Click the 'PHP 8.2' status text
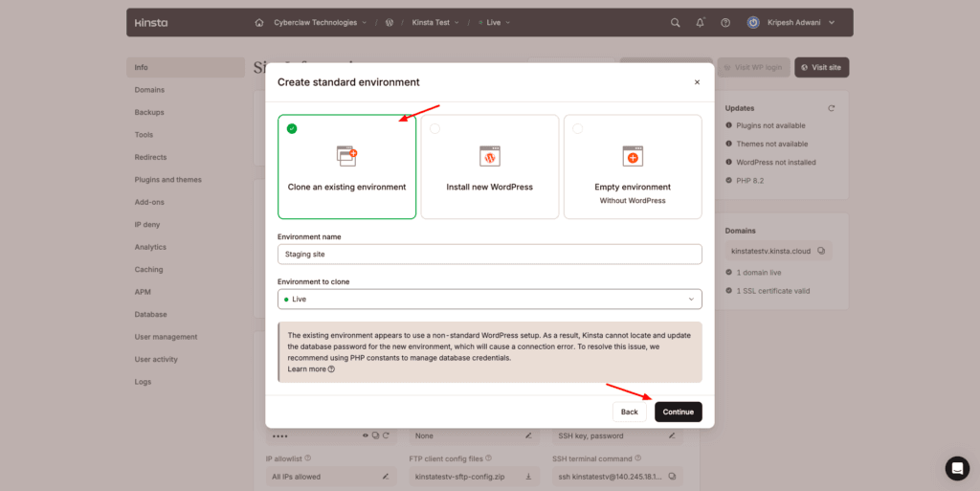 [750, 181]
